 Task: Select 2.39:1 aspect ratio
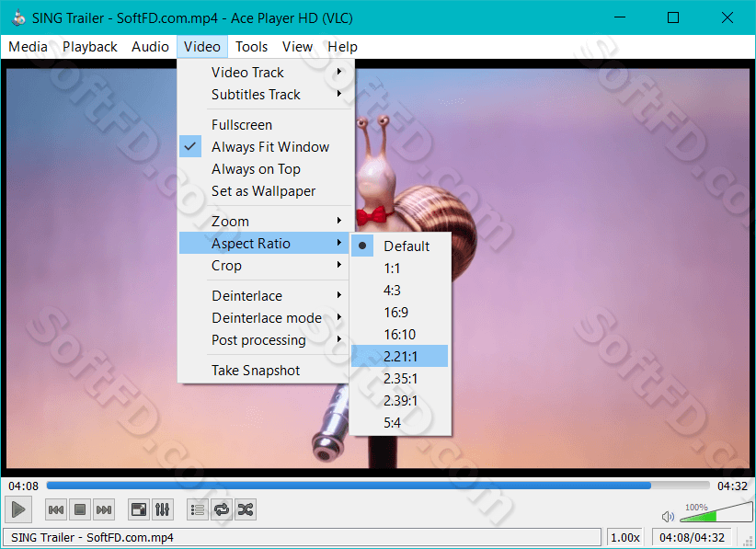click(400, 401)
